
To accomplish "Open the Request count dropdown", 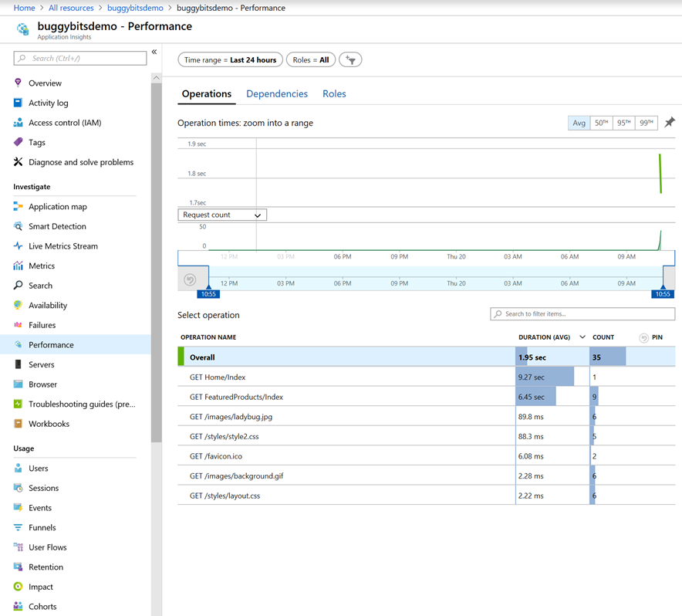I will tap(222, 215).
